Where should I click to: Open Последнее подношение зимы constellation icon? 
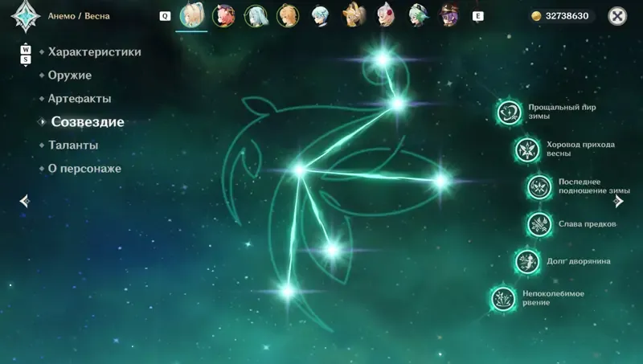click(539, 186)
